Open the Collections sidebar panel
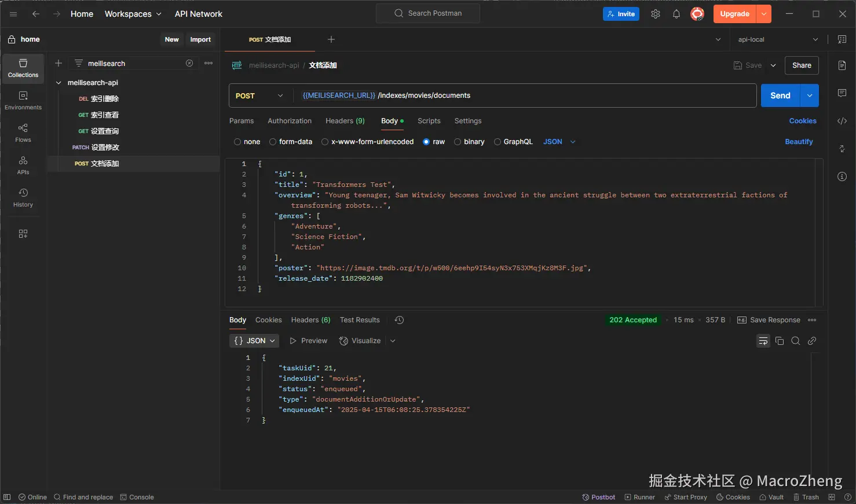Screen dimensions: 856x504 [x=23, y=68]
